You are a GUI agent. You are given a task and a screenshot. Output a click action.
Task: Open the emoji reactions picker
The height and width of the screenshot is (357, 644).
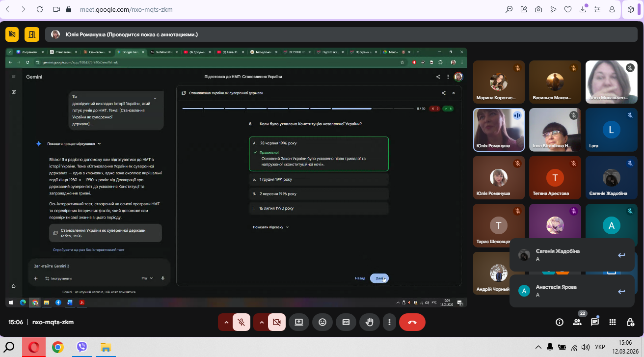point(322,322)
